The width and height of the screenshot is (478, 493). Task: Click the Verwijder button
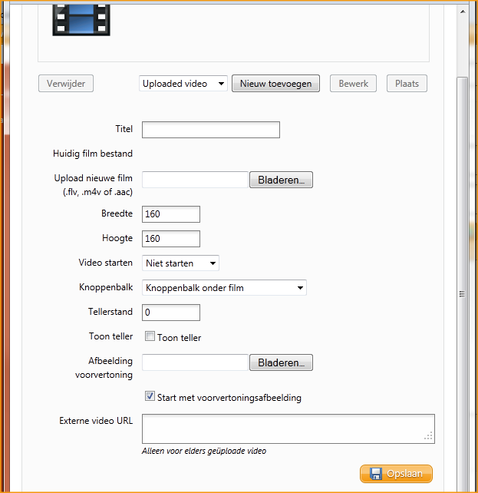pyautogui.click(x=66, y=83)
